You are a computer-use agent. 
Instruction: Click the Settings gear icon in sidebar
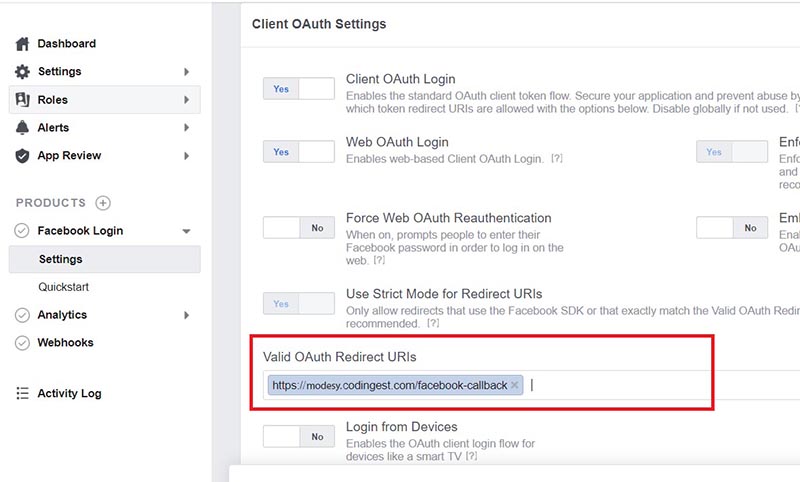click(22, 72)
